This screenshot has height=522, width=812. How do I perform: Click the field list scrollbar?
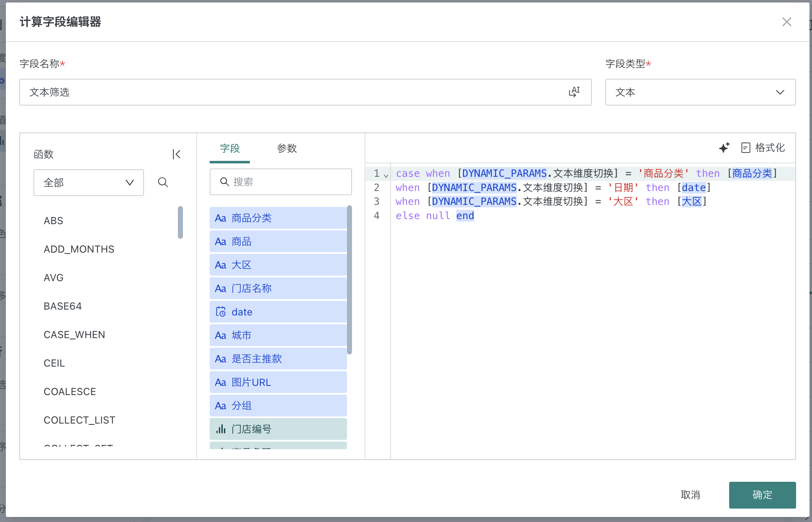(349, 279)
